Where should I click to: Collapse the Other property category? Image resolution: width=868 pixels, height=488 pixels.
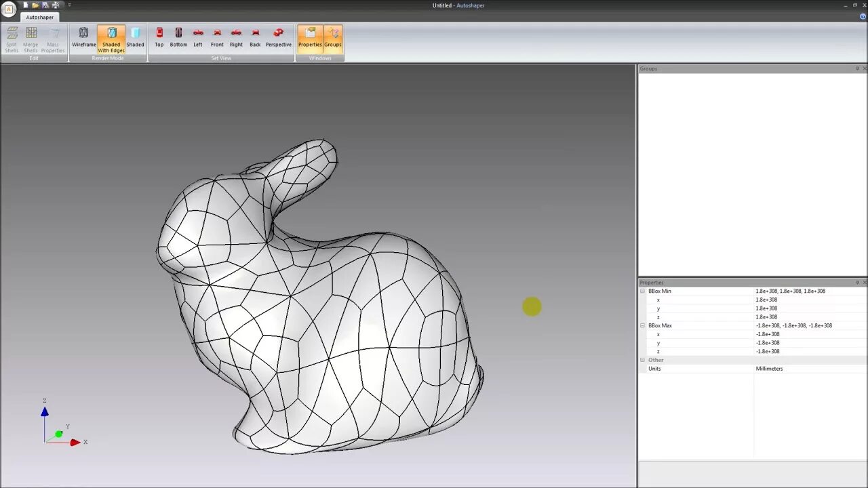tap(642, 360)
